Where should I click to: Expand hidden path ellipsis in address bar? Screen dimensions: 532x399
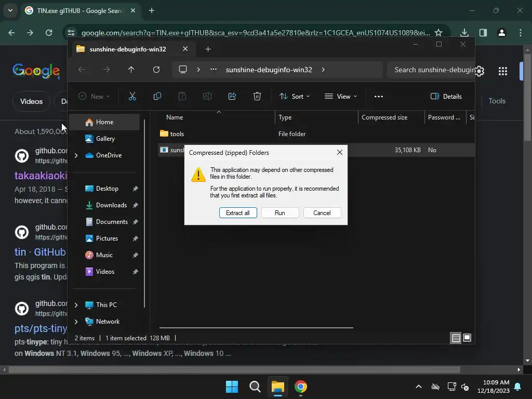pos(214,70)
